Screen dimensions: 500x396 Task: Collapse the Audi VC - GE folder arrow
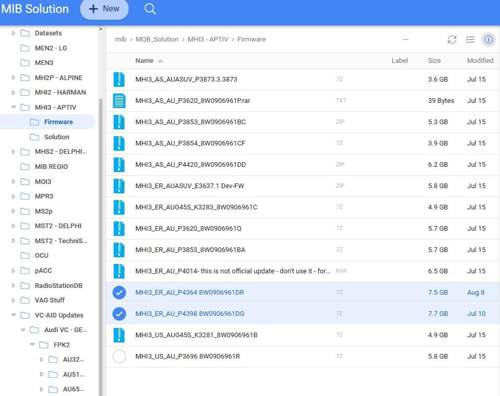pyautogui.click(x=23, y=330)
